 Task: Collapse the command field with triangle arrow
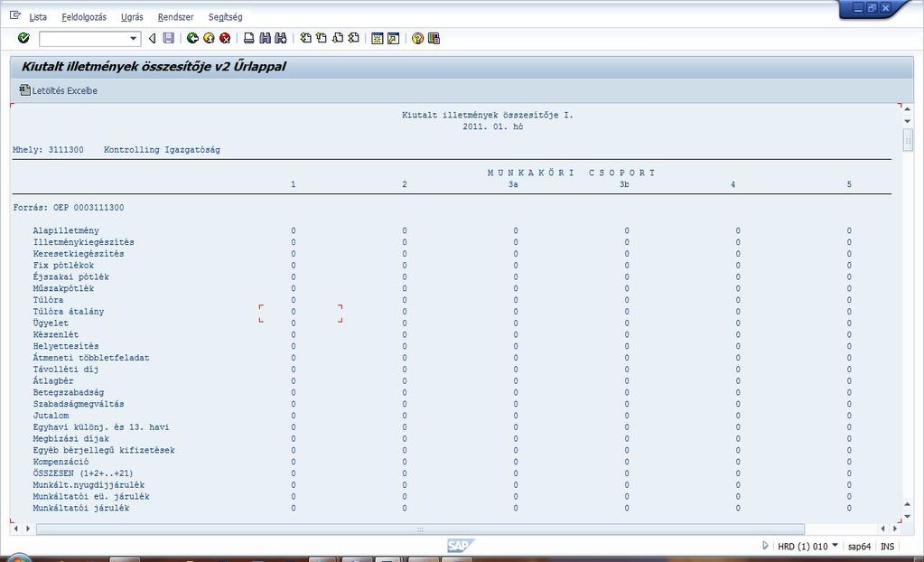[152, 38]
